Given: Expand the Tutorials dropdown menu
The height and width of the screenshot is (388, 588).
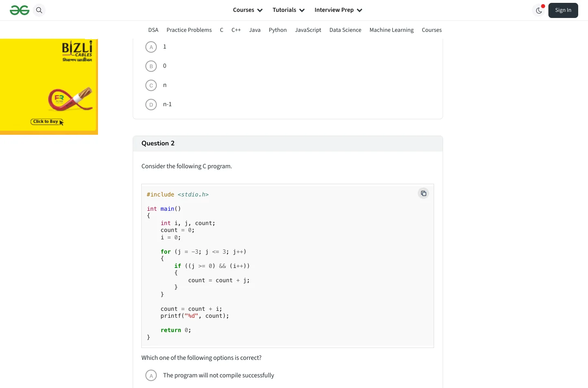Looking at the screenshot, I should pyautogui.click(x=289, y=10).
